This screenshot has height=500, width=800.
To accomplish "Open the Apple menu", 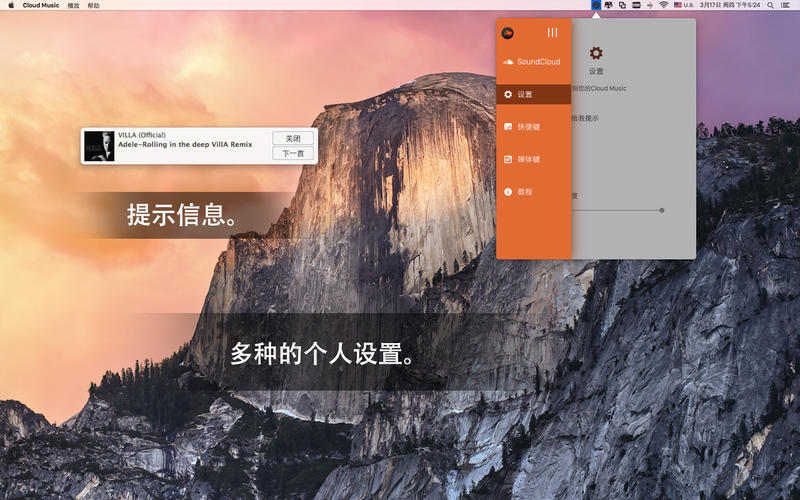I will tap(11, 5).
